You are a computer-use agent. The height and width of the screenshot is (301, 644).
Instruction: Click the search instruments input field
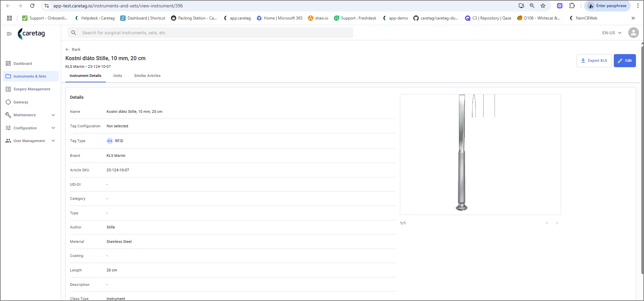click(x=210, y=33)
